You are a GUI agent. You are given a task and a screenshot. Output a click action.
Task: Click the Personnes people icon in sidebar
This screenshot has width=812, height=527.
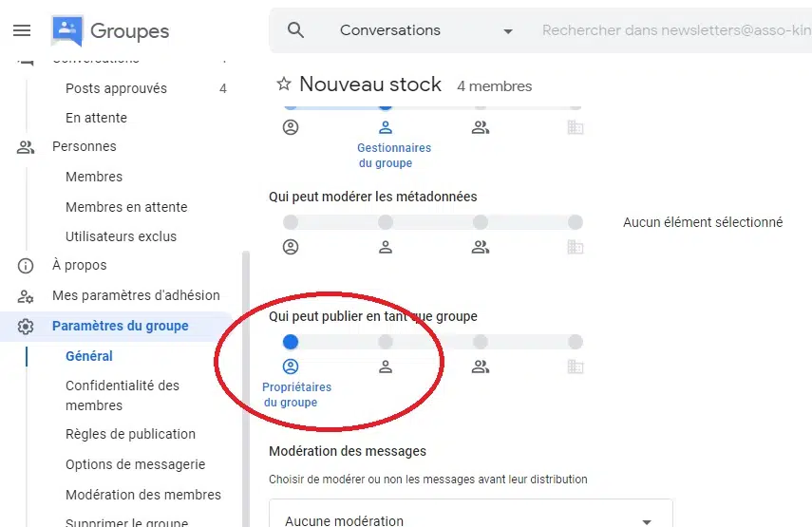[x=26, y=147]
